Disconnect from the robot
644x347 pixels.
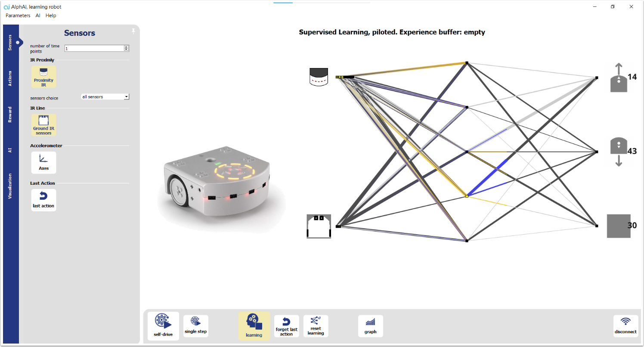[x=625, y=326]
